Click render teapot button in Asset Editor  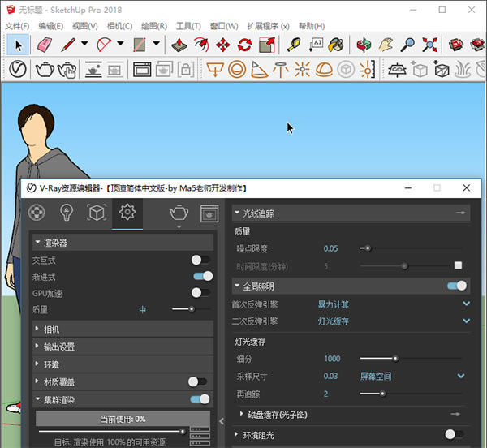[179, 213]
